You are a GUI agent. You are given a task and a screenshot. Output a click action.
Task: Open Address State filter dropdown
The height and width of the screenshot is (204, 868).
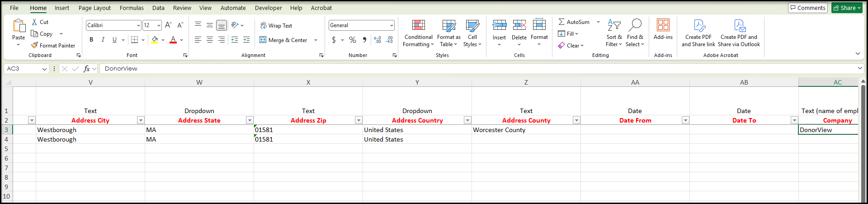point(250,120)
